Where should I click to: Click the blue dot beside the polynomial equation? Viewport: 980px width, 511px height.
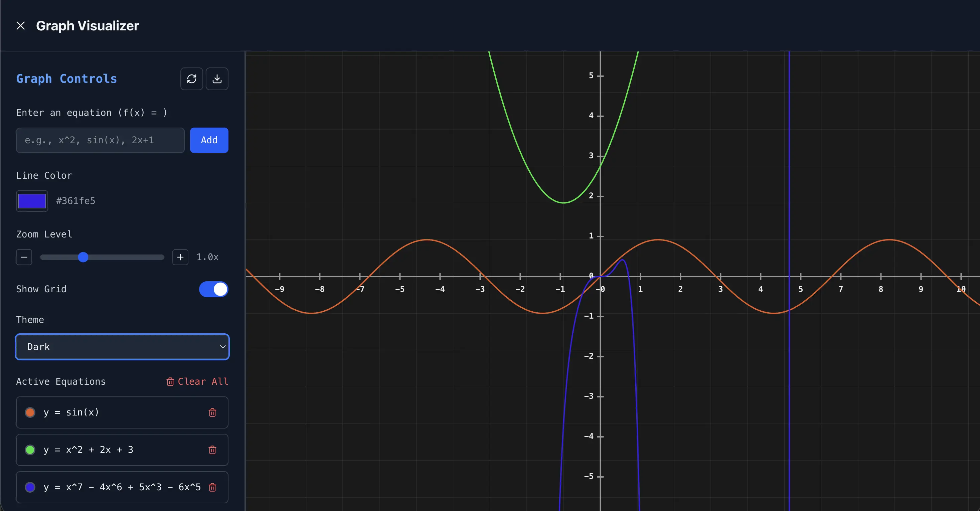(x=30, y=487)
